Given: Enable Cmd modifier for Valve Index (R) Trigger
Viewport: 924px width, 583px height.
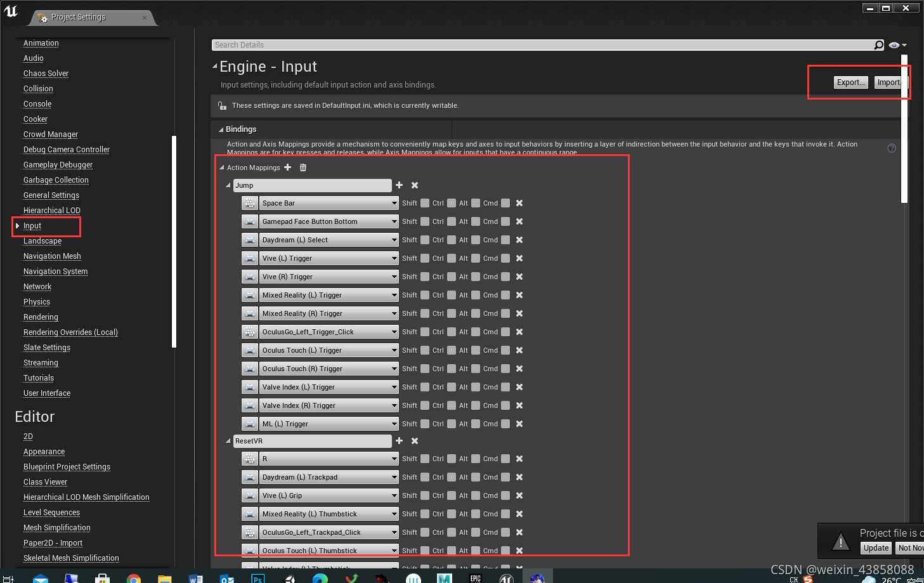Looking at the screenshot, I should [x=505, y=405].
